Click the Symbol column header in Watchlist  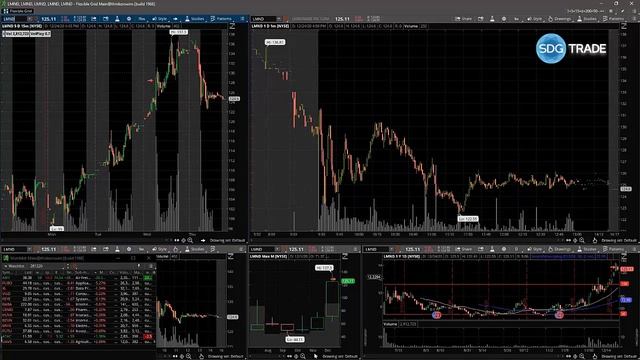(7, 272)
